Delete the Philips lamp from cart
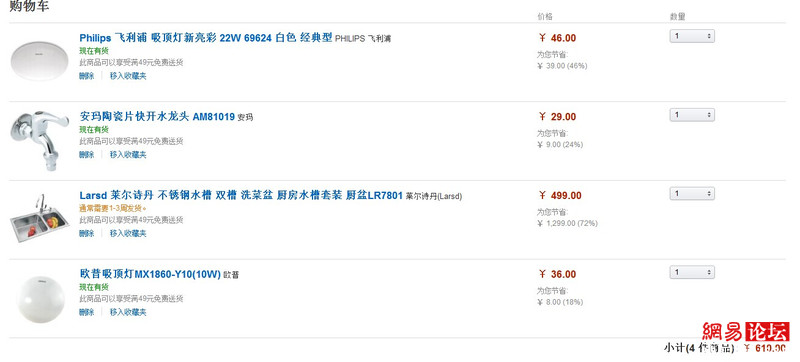The image size is (800, 362). click(87, 76)
